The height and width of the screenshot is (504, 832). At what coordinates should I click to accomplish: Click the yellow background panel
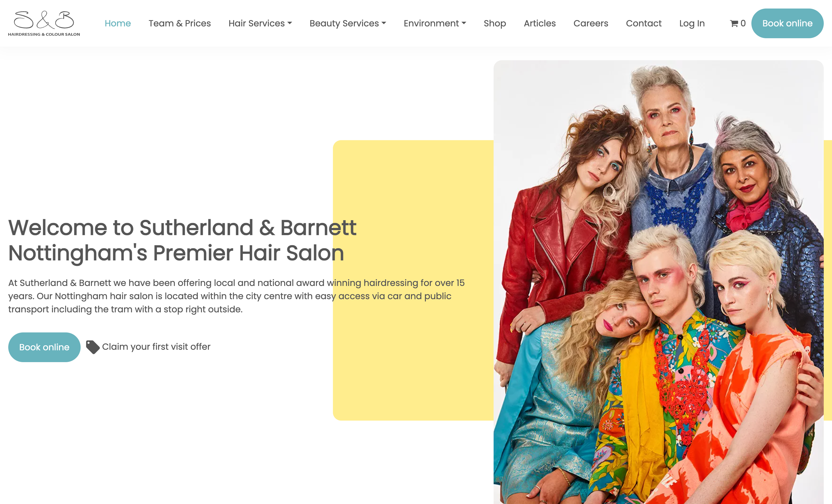pyautogui.click(x=413, y=371)
